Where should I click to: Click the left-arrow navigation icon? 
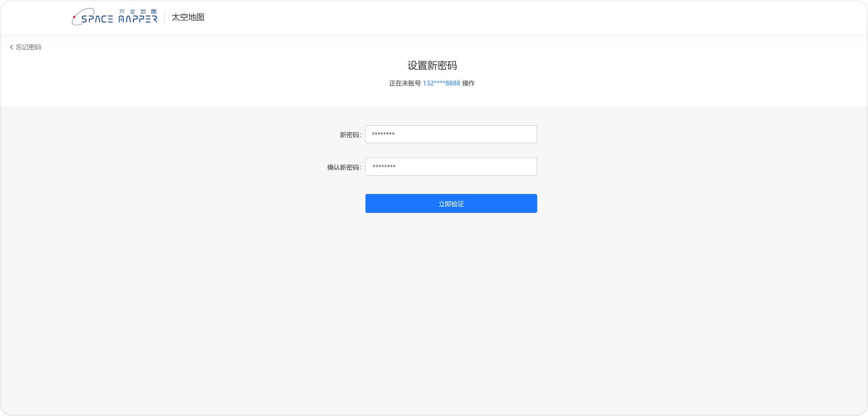[12, 47]
